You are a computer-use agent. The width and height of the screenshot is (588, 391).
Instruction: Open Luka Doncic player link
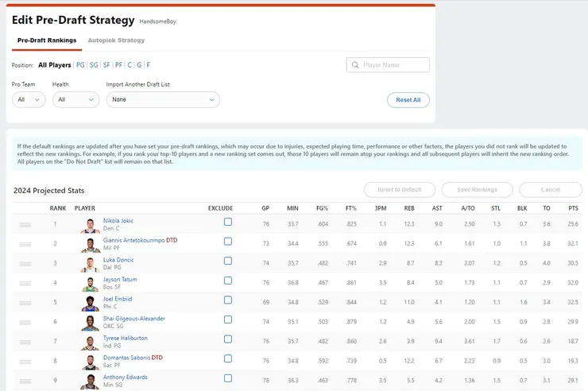tap(118, 260)
